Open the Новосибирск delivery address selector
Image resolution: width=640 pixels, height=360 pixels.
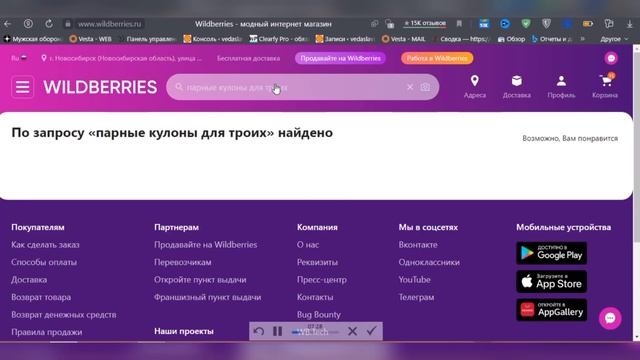point(122,58)
